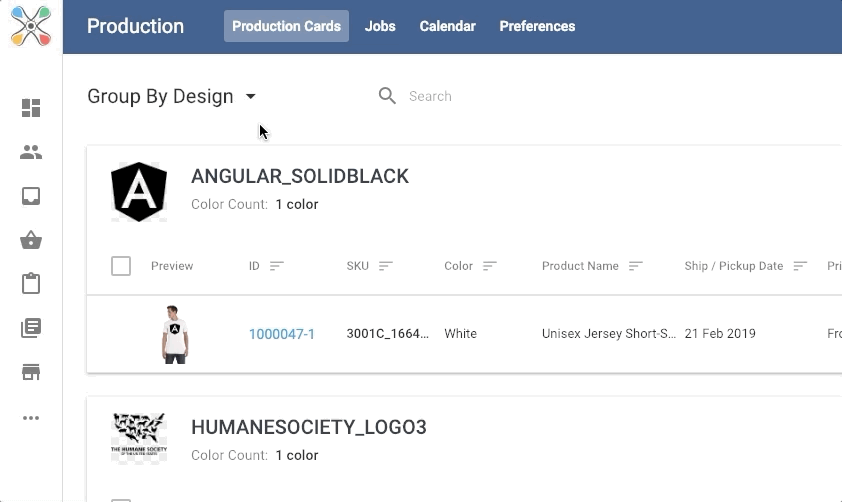Viewport: 842px width, 502px height.
Task: Open the customers people icon
Action: click(31, 152)
